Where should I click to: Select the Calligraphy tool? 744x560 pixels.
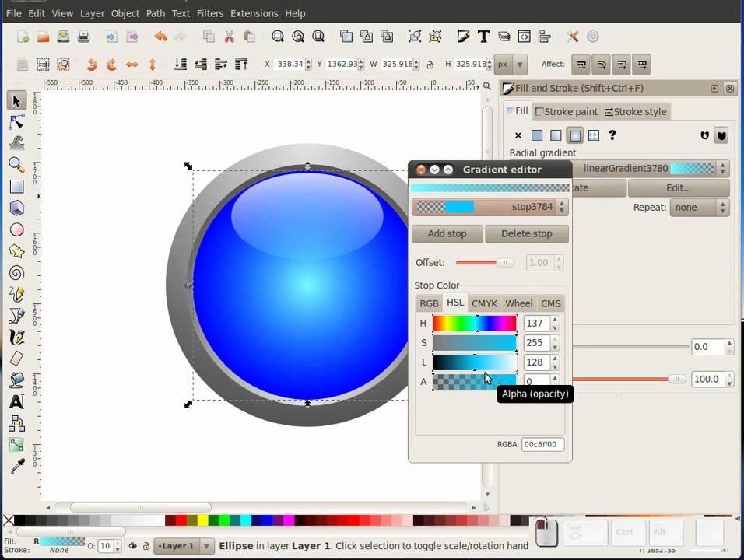[x=16, y=337]
